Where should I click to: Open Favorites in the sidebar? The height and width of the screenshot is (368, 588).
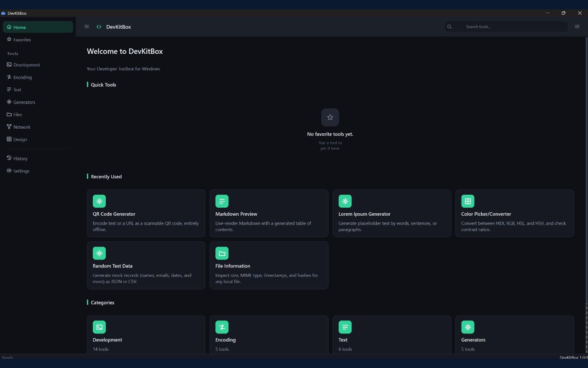point(38,40)
